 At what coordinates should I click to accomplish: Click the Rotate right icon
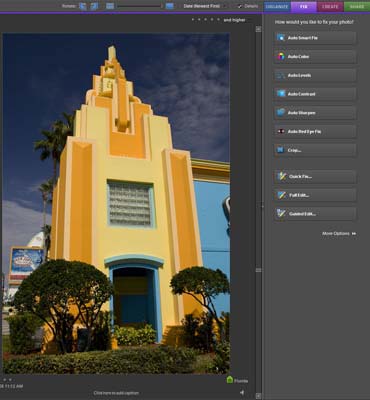tap(94, 6)
